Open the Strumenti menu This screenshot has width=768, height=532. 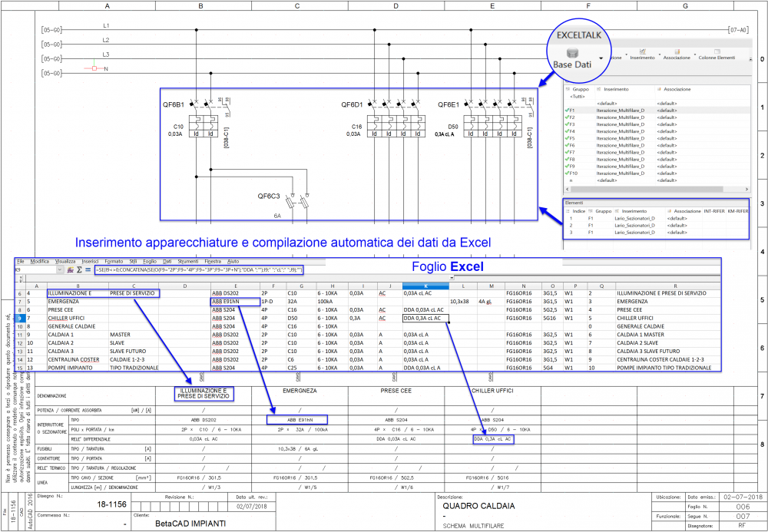(x=188, y=261)
